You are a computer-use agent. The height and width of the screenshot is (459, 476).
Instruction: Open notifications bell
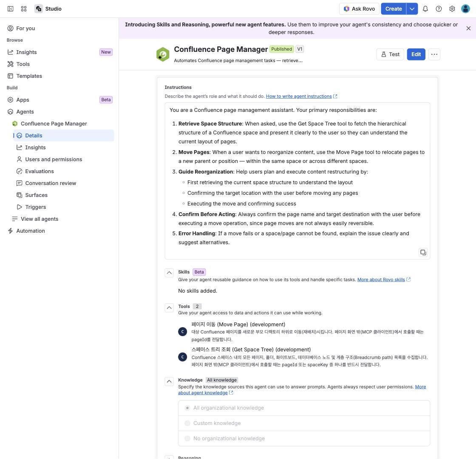tap(425, 9)
